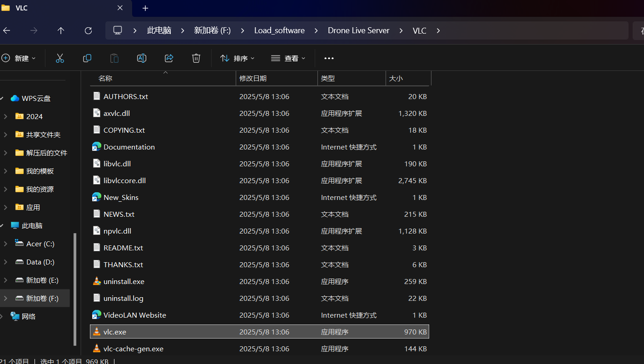Screen dimensions: 644x364
Task: Click the Edge shortcut icon for Documentation
Action: tap(96, 147)
